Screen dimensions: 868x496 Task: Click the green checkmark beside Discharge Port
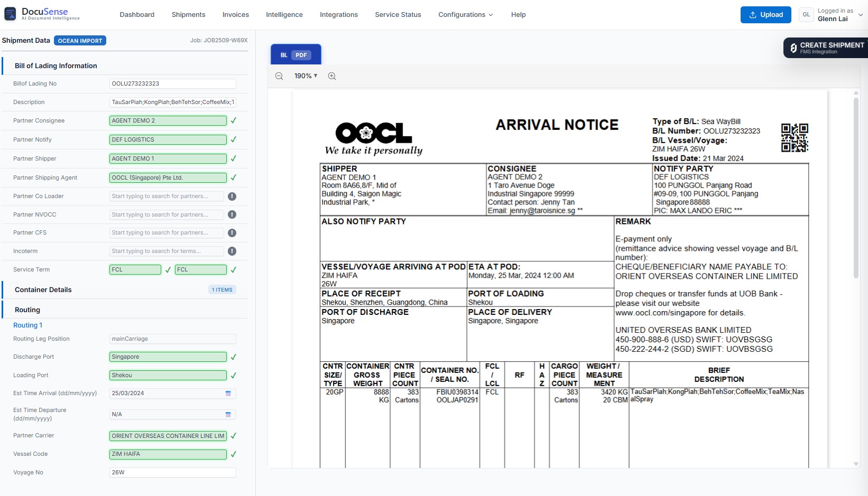[233, 357]
